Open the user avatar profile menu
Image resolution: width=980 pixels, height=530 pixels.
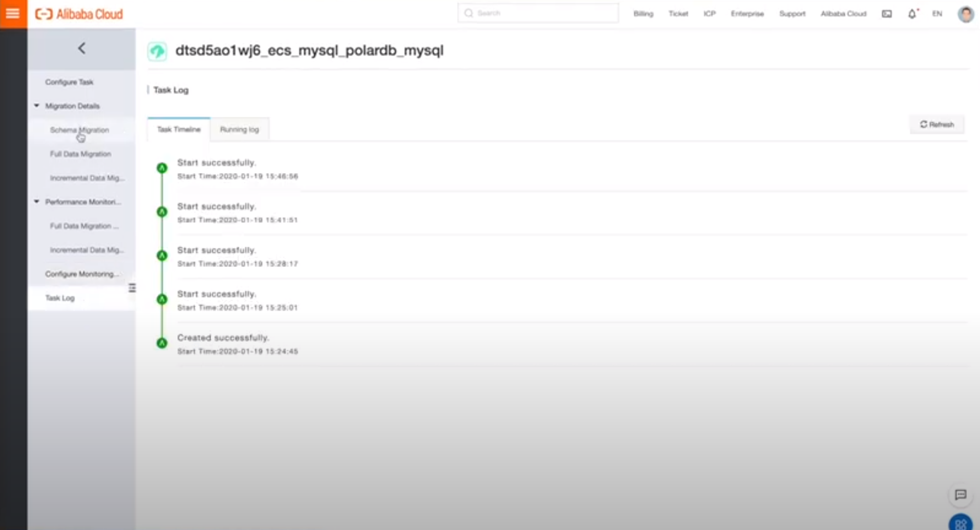click(965, 14)
